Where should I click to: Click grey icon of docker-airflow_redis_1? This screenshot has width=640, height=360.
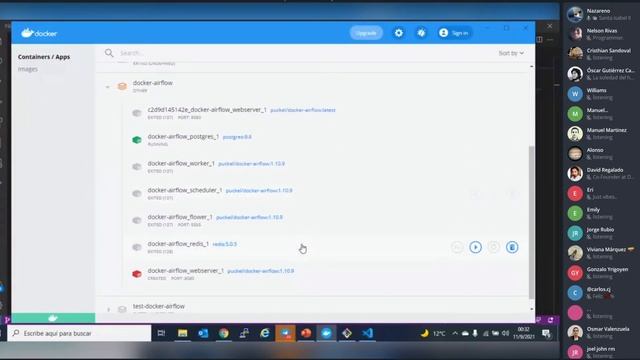[x=137, y=247]
